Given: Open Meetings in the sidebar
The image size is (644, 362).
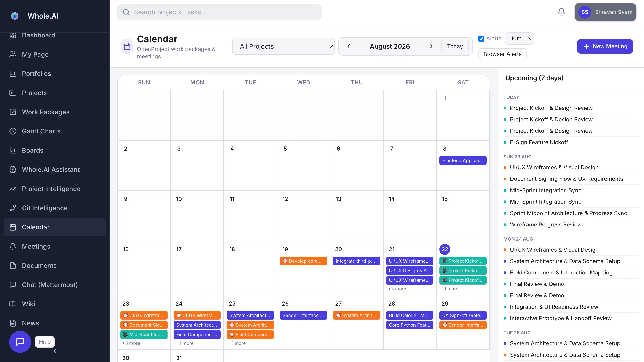Looking at the screenshot, I should [55, 246].
